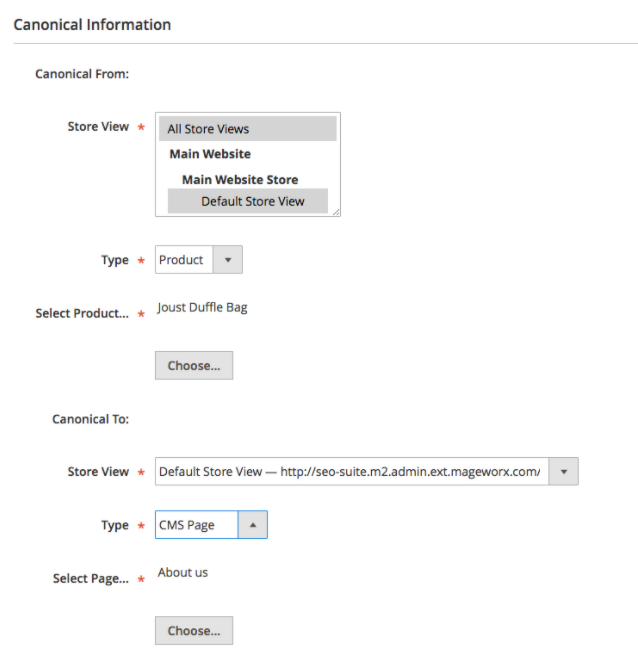The width and height of the screenshot is (638, 667).
Task: Click the About us page name
Action: tap(183, 573)
